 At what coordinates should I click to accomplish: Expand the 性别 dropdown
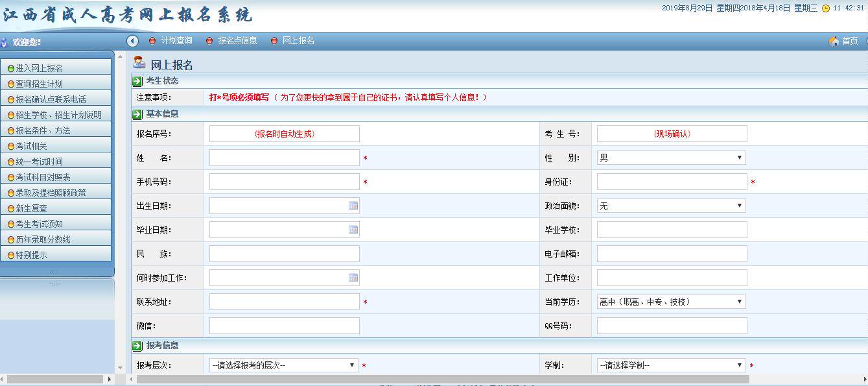(671, 158)
